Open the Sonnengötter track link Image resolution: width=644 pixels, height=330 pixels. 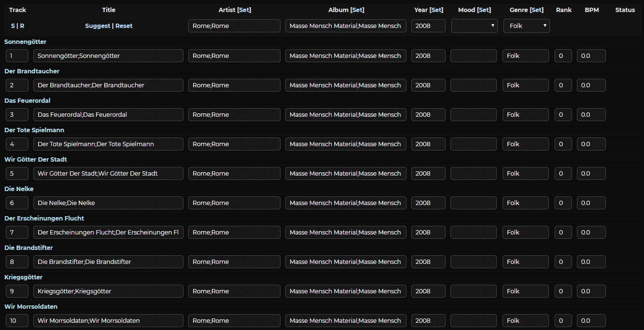25,42
